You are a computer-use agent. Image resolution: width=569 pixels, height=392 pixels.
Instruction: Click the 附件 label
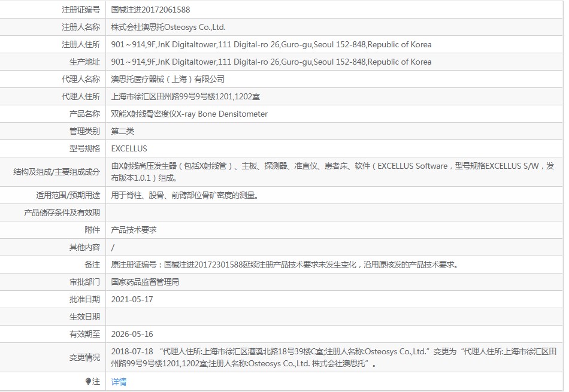pyautogui.click(x=92, y=230)
